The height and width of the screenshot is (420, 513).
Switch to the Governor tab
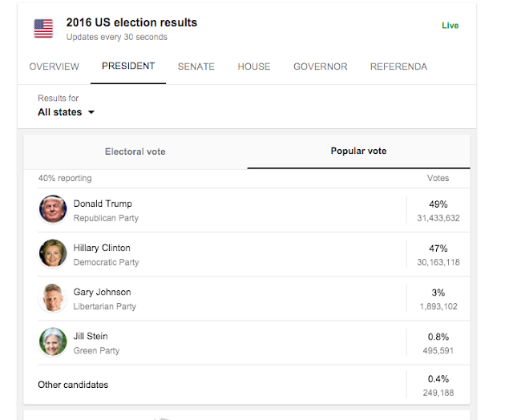pyautogui.click(x=321, y=67)
